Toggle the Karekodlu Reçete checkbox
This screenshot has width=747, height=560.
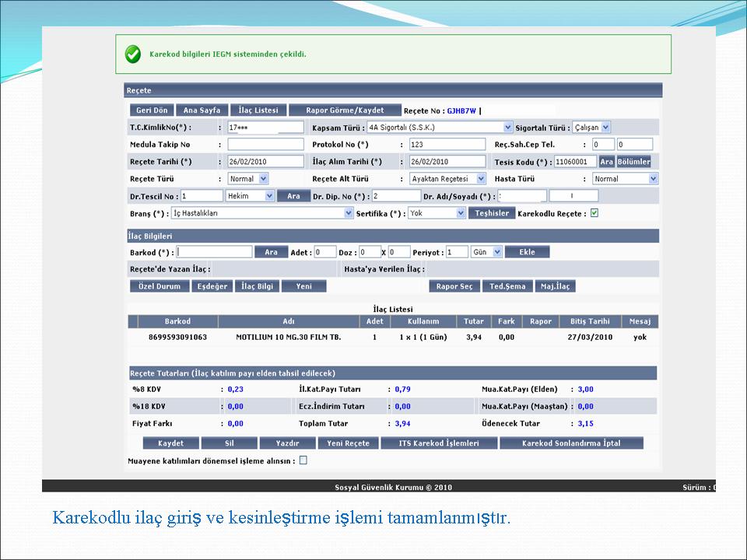point(594,213)
